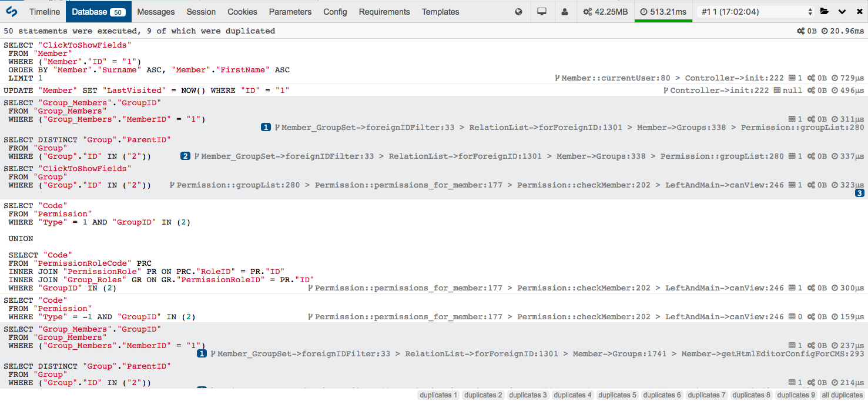The height and width of the screenshot is (401, 868).
Task: Filter by duplicates 5
Action: [617, 395]
